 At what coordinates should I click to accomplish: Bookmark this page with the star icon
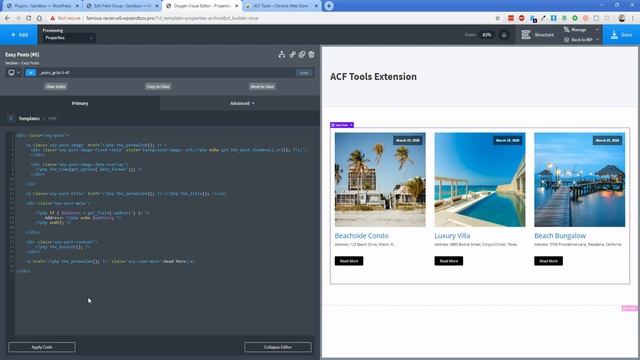coord(498,18)
